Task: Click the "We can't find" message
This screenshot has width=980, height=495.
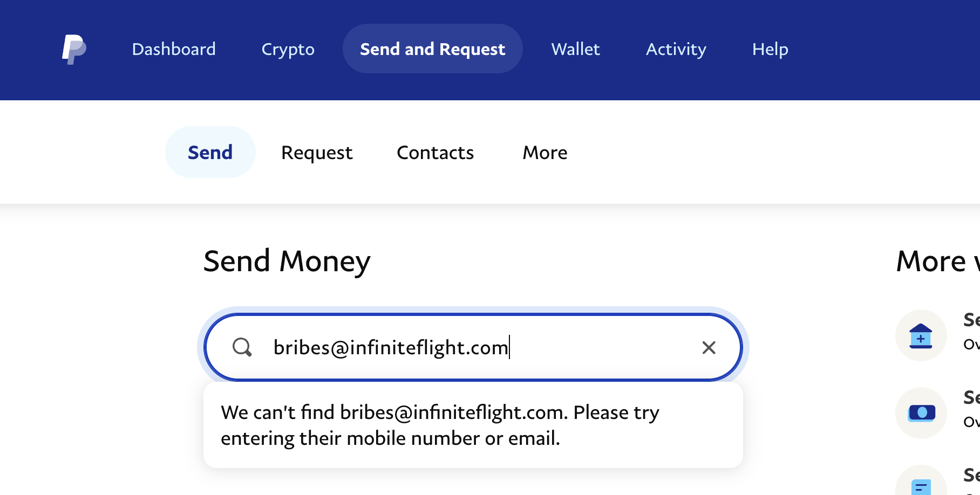Action: pyautogui.click(x=440, y=425)
